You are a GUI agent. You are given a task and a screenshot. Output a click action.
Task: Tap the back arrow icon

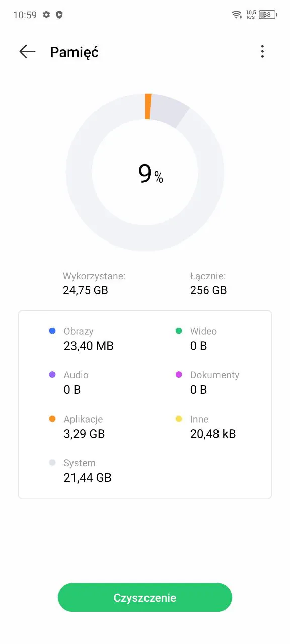coord(27,52)
